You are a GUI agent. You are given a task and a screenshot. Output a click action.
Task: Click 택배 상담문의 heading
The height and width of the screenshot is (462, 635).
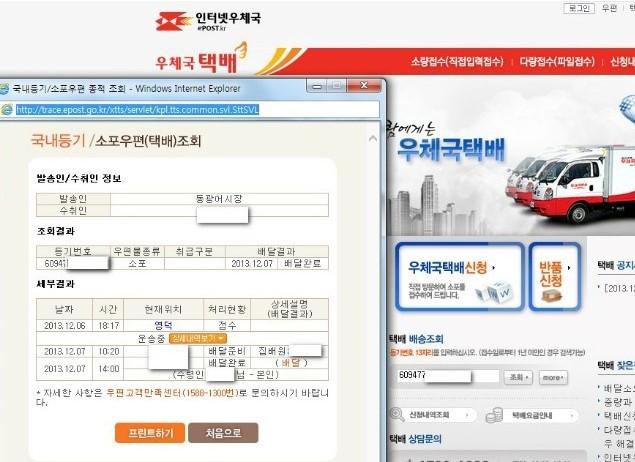[x=416, y=439]
